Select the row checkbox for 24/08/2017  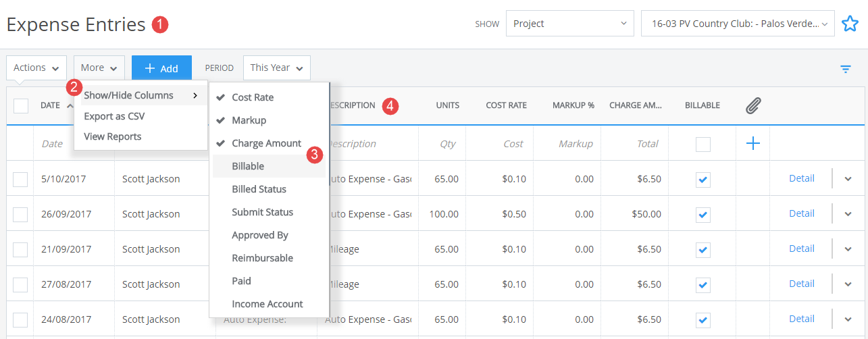click(x=20, y=319)
